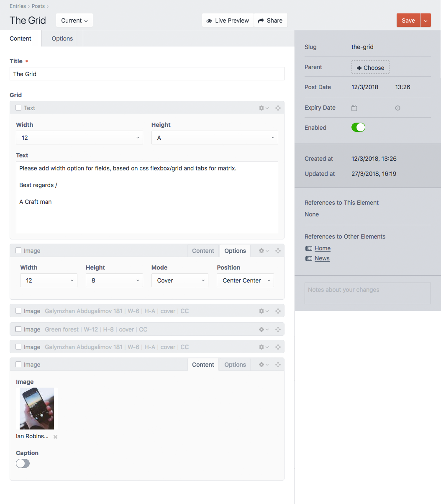Switch to Options tab on the bottom Image block
The height and width of the screenshot is (504, 441).
point(235,364)
